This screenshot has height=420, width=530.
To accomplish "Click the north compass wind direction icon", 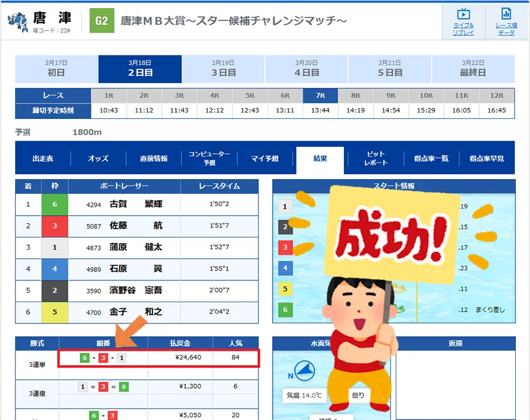I will tap(304, 371).
